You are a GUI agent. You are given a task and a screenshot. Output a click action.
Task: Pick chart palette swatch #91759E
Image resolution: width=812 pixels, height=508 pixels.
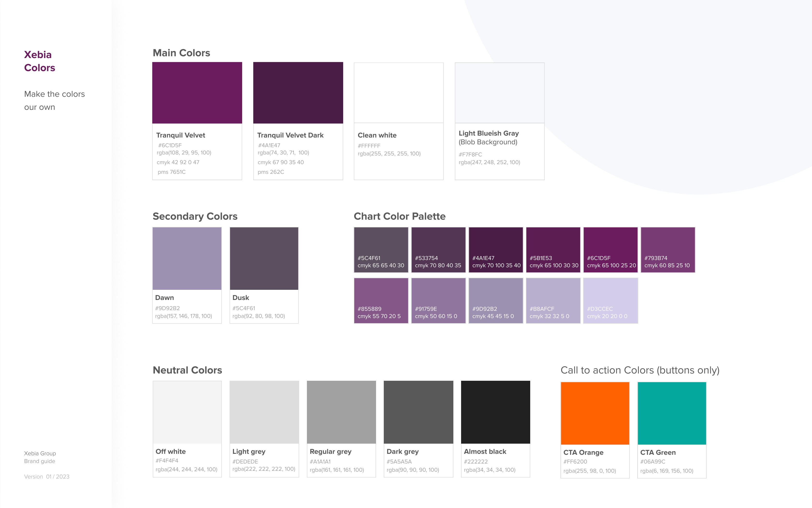[439, 301]
